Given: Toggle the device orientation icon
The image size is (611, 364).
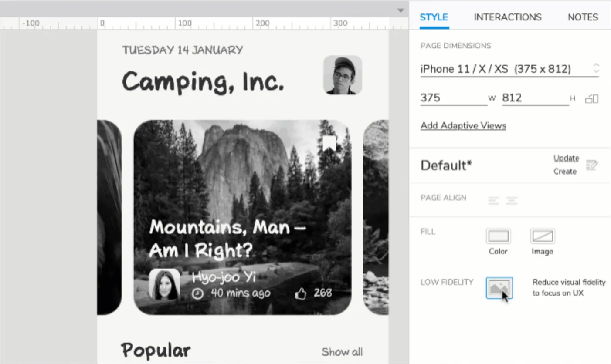Looking at the screenshot, I should pyautogui.click(x=592, y=99).
